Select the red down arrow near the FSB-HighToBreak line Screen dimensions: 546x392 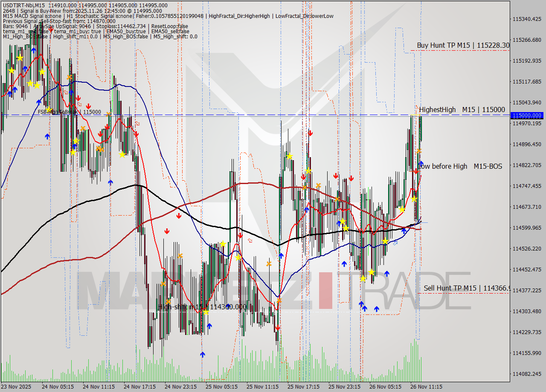coord(88,105)
